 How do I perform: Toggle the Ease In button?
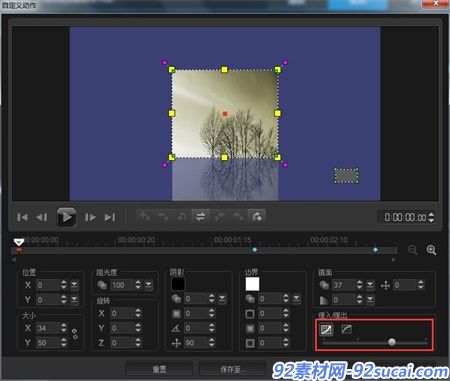tap(326, 329)
